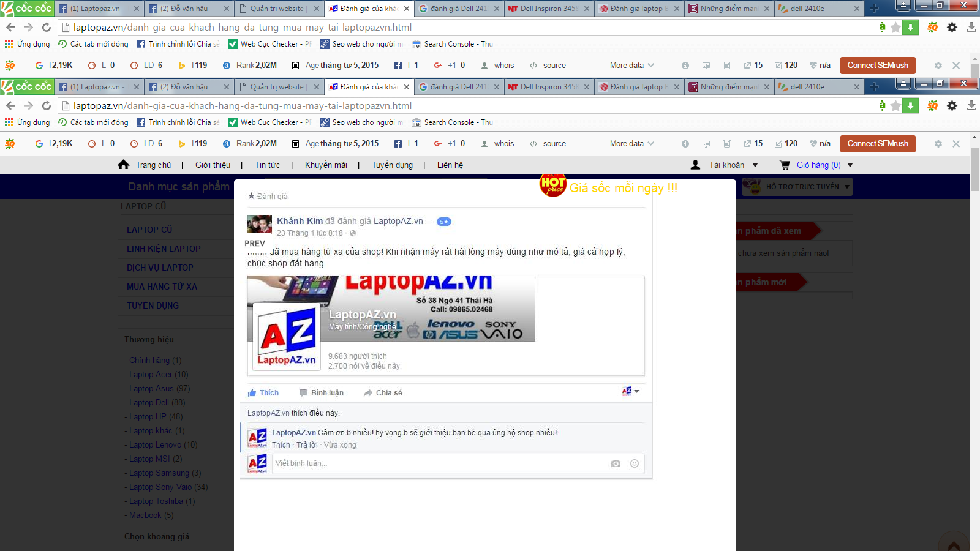Click the Trả lời reply link
This screenshot has height=551, width=980.
tap(307, 445)
